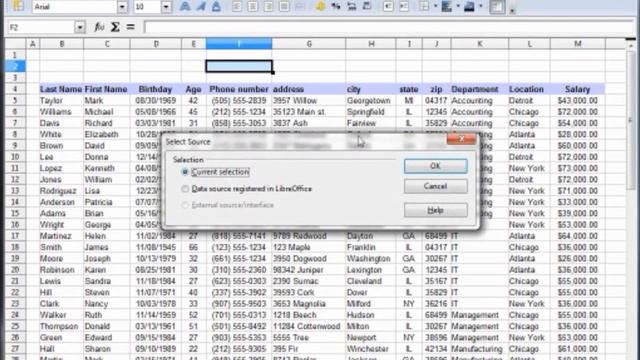Delete a decimal place
Viewport: 640px width, 360px height.
[367, 7]
